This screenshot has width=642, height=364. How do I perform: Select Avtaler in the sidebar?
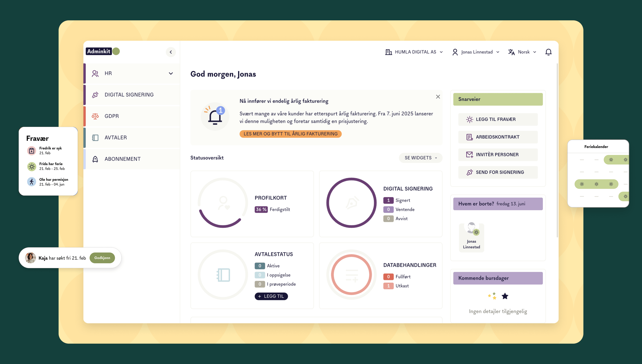(x=116, y=137)
